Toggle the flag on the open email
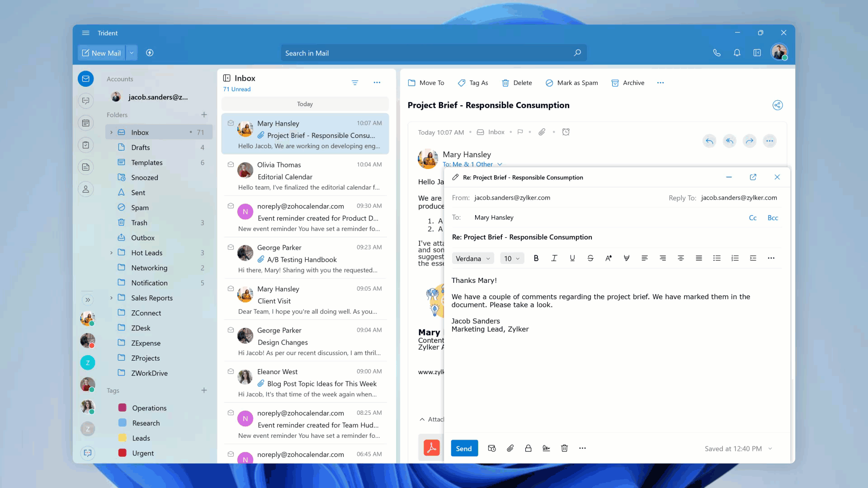This screenshot has width=868, height=488. 520,132
